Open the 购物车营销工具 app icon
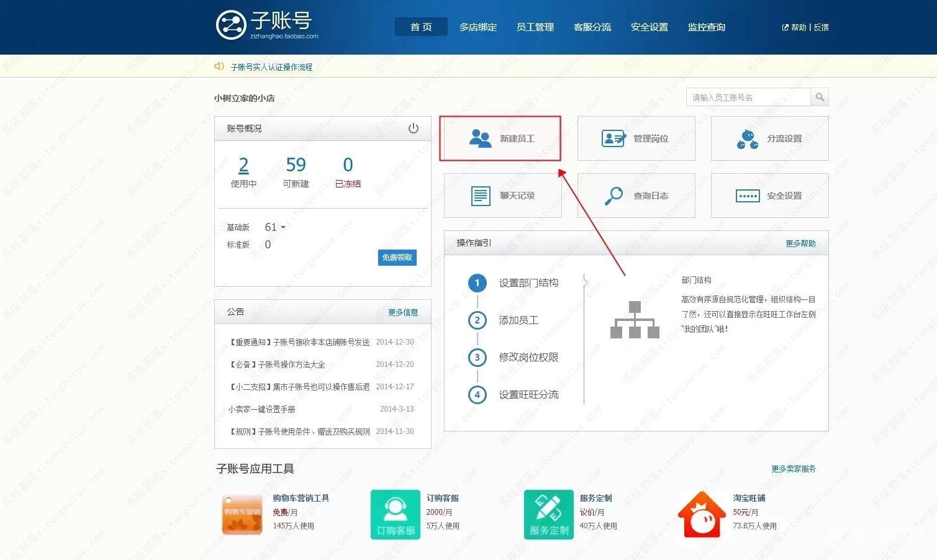Viewport: 937px width, 560px height. pos(242,514)
